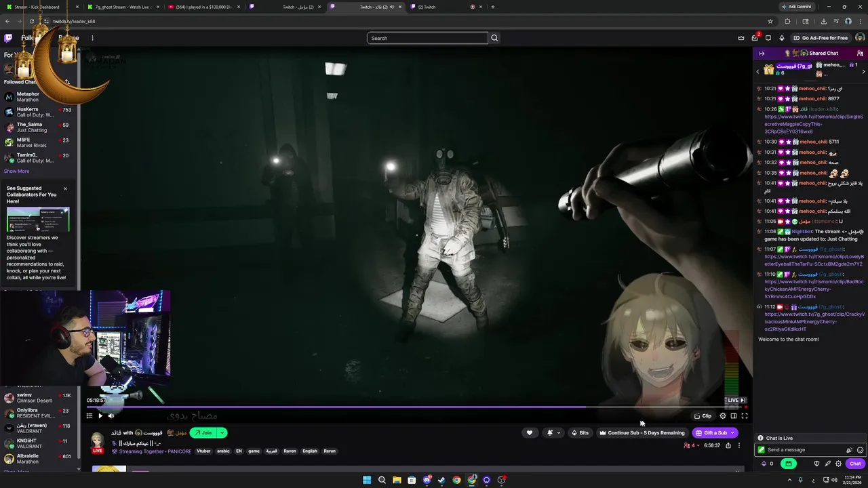Open the shield mode icon
The height and width of the screenshot is (488, 868).
pyautogui.click(x=816, y=464)
